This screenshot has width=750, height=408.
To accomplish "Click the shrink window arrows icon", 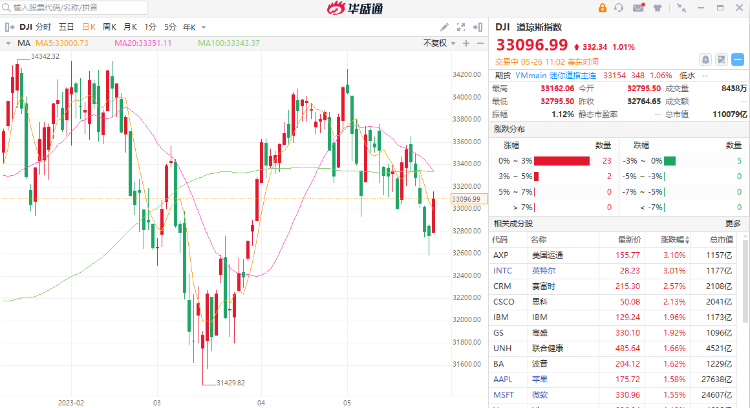I will coord(682,8).
